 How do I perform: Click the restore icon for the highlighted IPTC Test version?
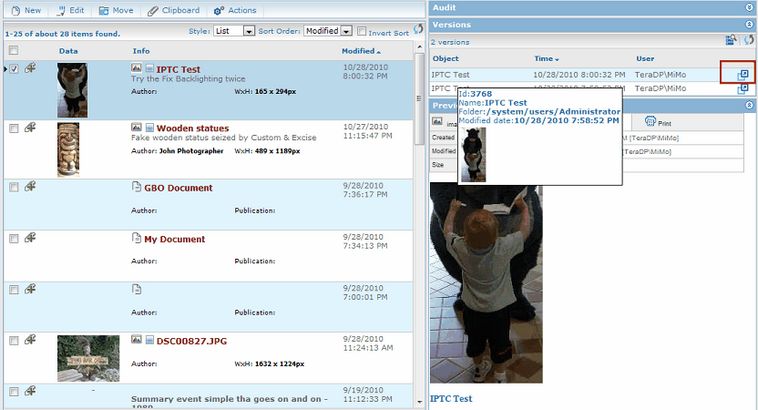743,75
